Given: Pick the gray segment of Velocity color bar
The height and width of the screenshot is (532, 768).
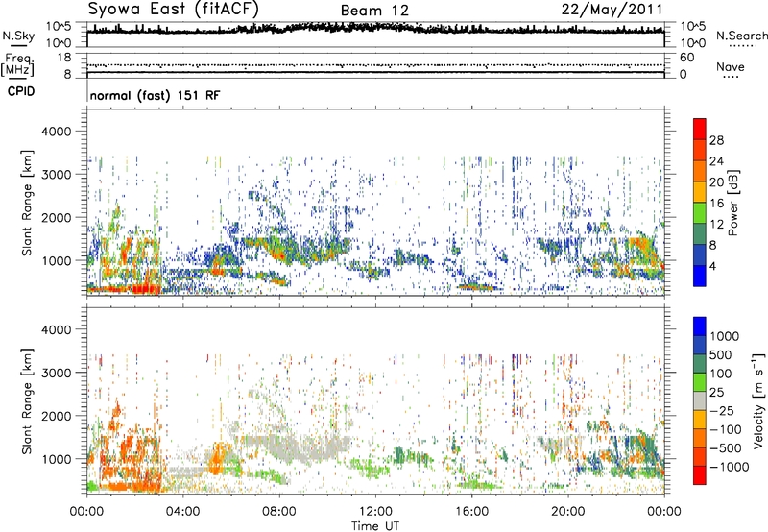Looking at the screenshot, I should point(700,400).
